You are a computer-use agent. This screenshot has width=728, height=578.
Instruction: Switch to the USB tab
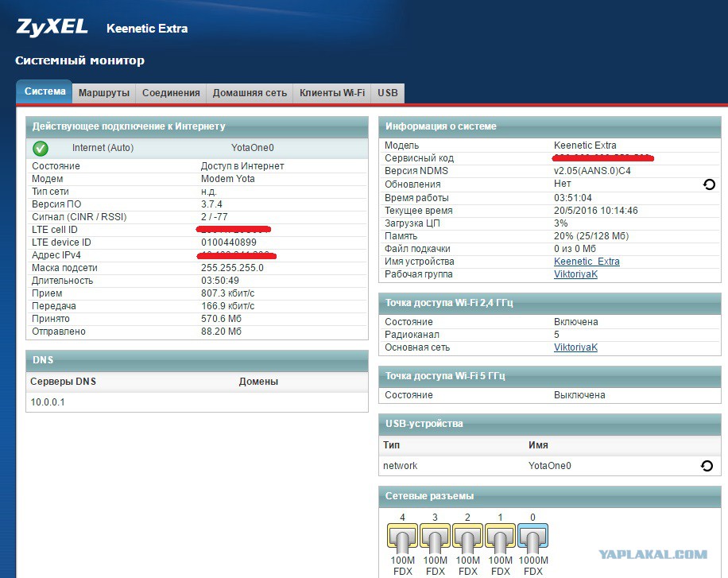click(x=388, y=93)
